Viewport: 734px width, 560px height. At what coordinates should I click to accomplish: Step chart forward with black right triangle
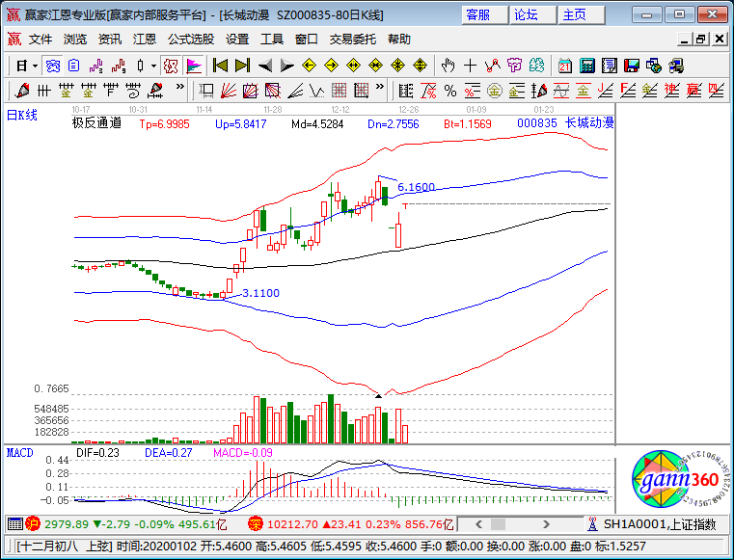286,66
